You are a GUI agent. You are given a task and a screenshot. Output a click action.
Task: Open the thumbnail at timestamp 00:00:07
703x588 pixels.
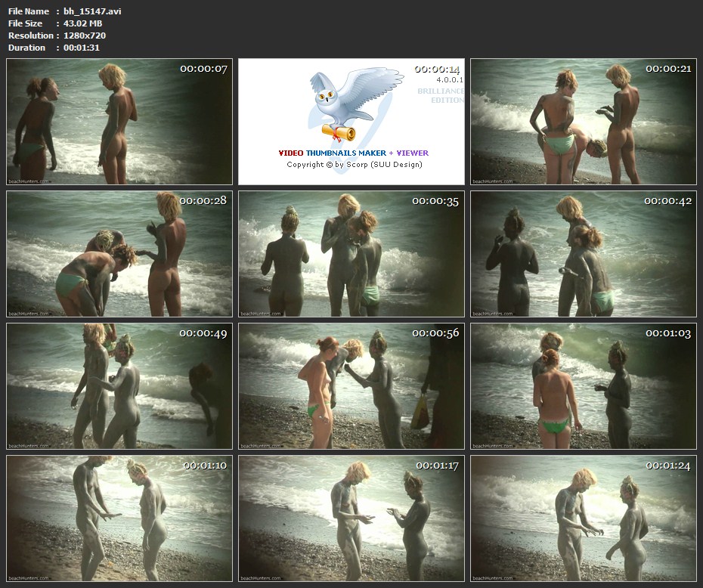119,122
